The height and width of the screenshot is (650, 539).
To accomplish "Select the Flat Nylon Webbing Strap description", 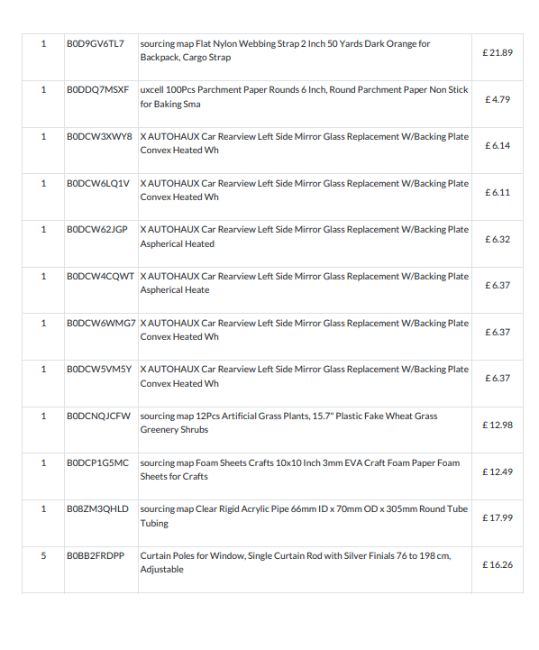I will 285,50.
